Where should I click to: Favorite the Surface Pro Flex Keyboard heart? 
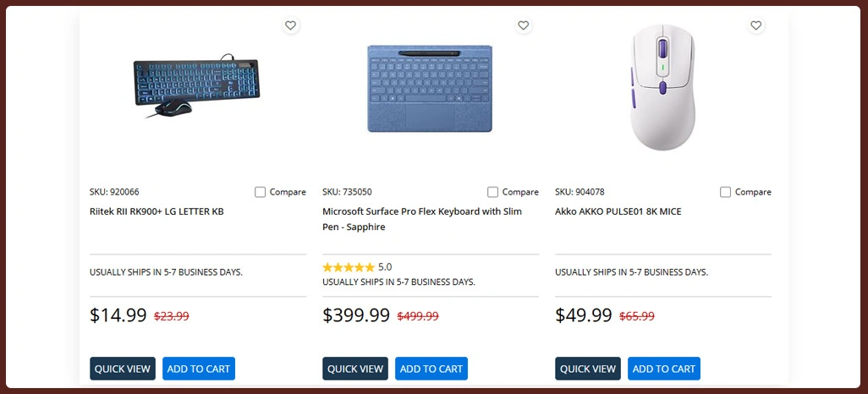[x=524, y=26]
